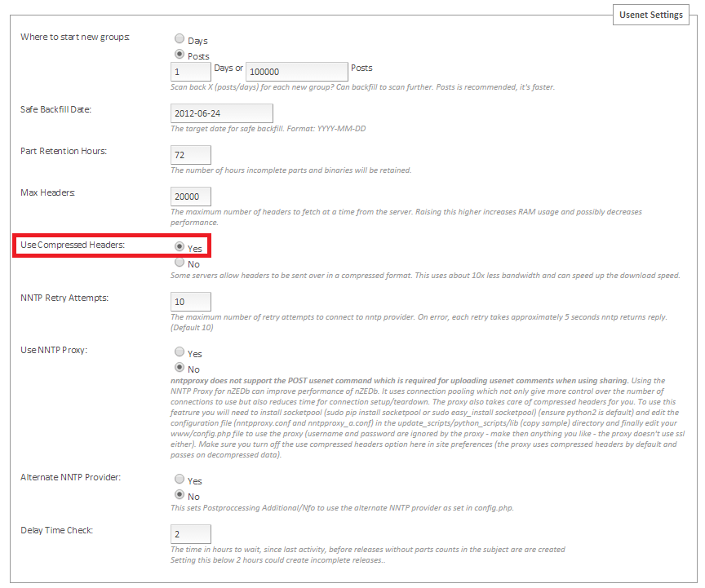The image size is (705, 588).
Task: Click the posts count field showing 100000
Action: (x=296, y=73)
